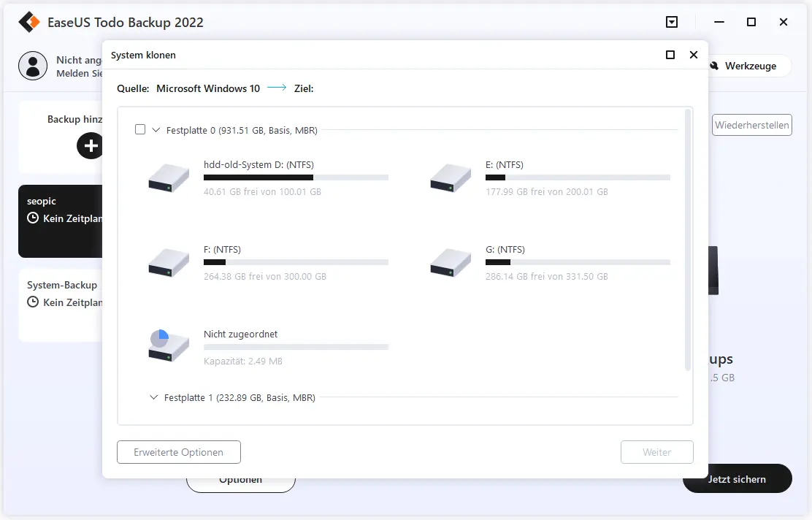
Task: Click 'hdd-old-System D: (NTFS)' label
Action: 259,165
